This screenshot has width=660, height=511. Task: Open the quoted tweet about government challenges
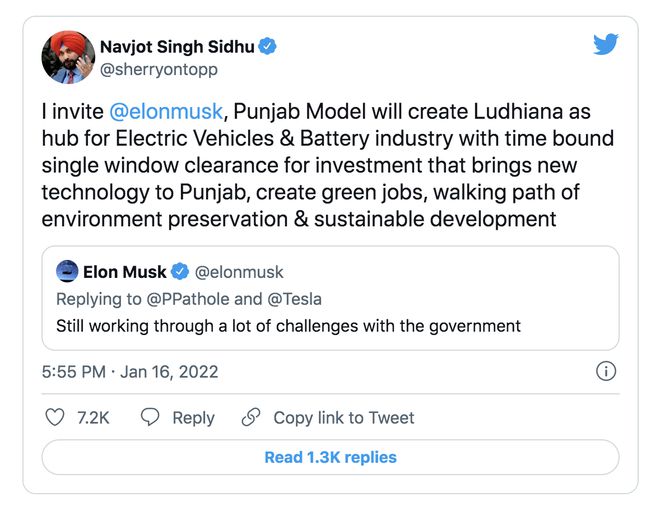coord(330,325)
